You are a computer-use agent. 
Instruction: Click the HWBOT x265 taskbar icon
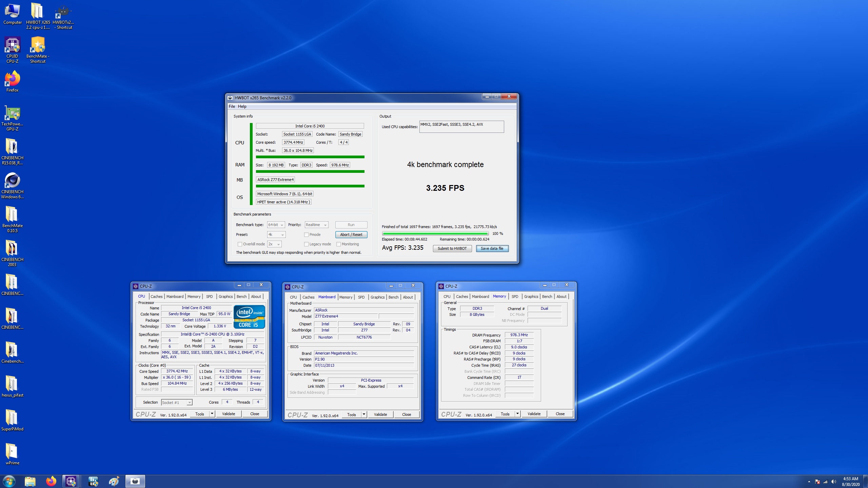[135, 481]
